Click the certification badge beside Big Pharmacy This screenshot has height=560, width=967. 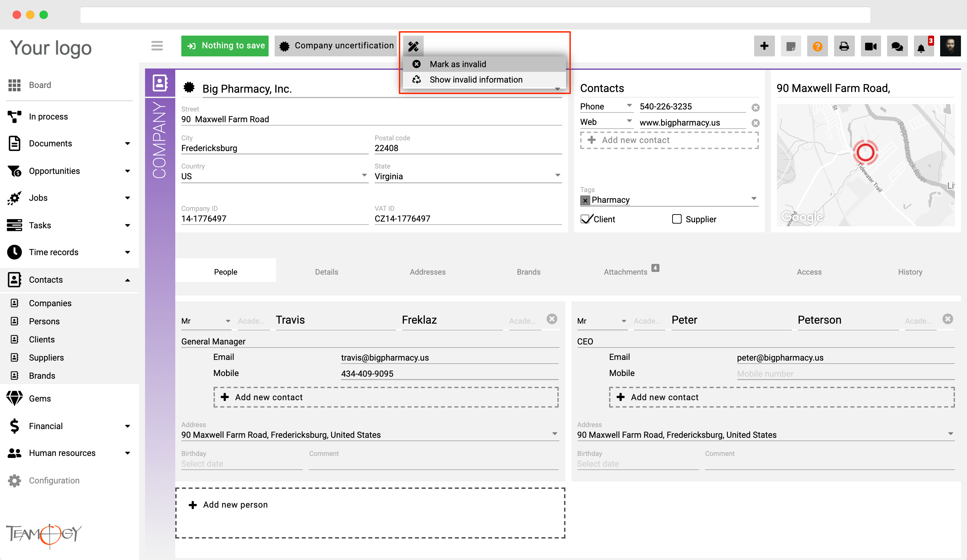coord(189,88)
